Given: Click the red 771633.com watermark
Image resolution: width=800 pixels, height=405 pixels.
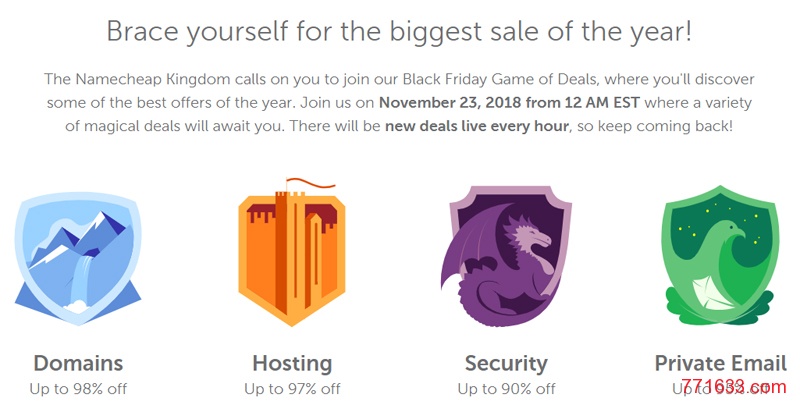Looking at the screenshot, I should tap(734, 386).
